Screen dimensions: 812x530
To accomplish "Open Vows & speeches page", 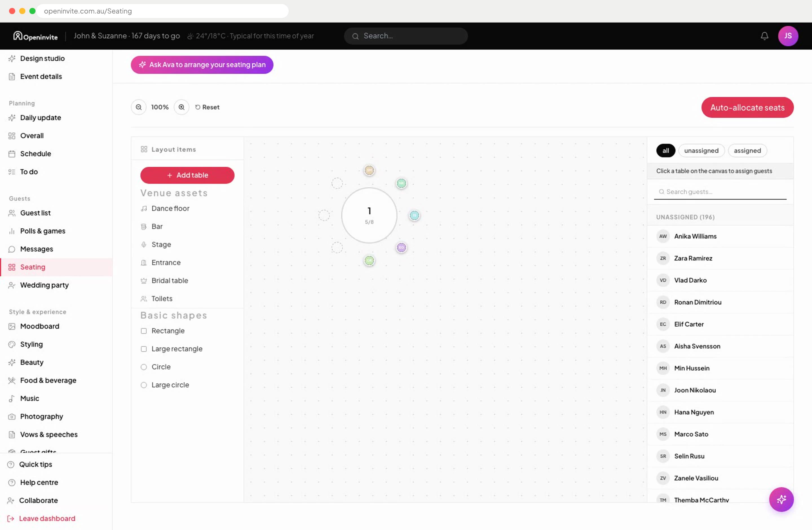I will (56, 434).
